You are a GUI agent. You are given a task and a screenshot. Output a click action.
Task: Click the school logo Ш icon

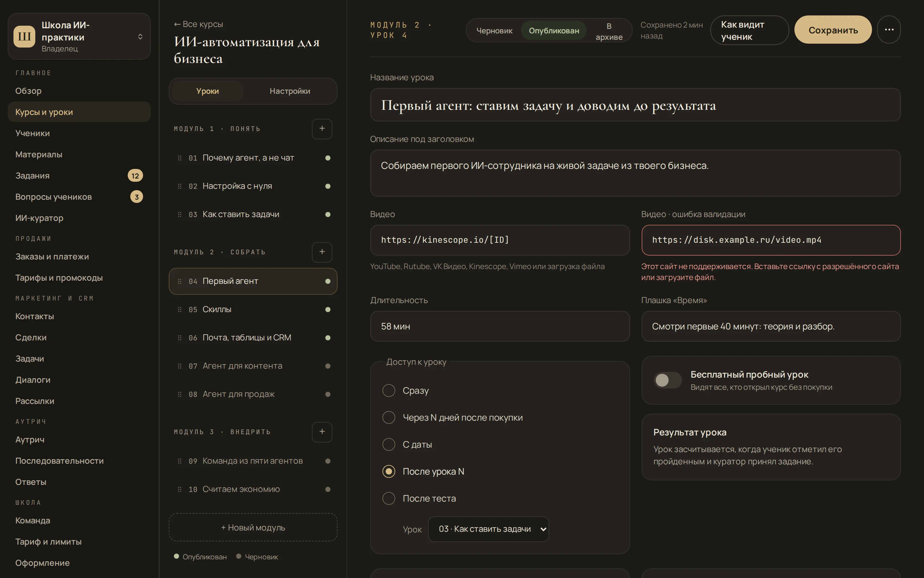tap(24, 36)
